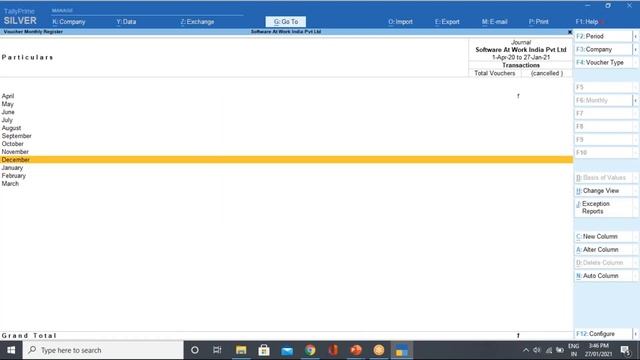Click F3: Company button
Image resolution: width=640 pixels, height=360 pixels.
(x=603, y=49)
